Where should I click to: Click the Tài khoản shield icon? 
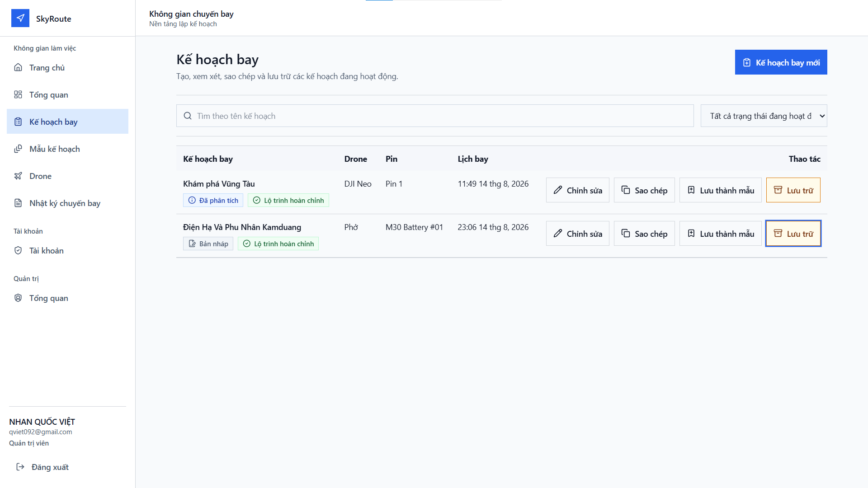point(18,250)
